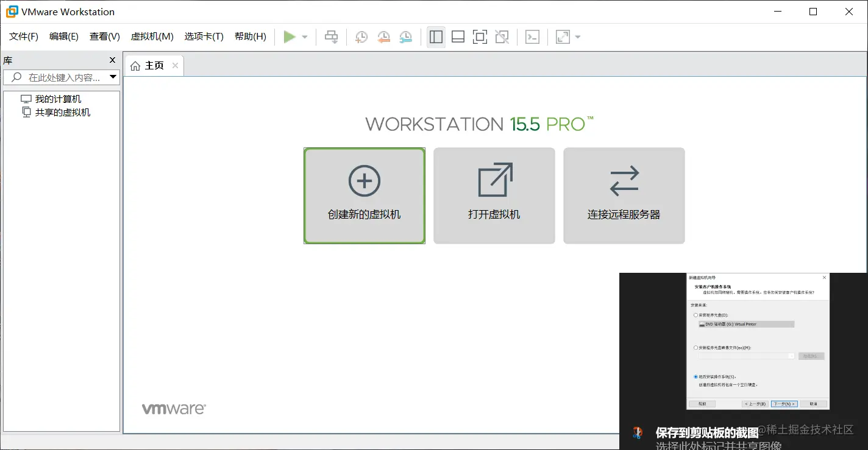Click the VMware Workstation title bar icon
Viewport: 868px width, 450px height.
point(12,12)
